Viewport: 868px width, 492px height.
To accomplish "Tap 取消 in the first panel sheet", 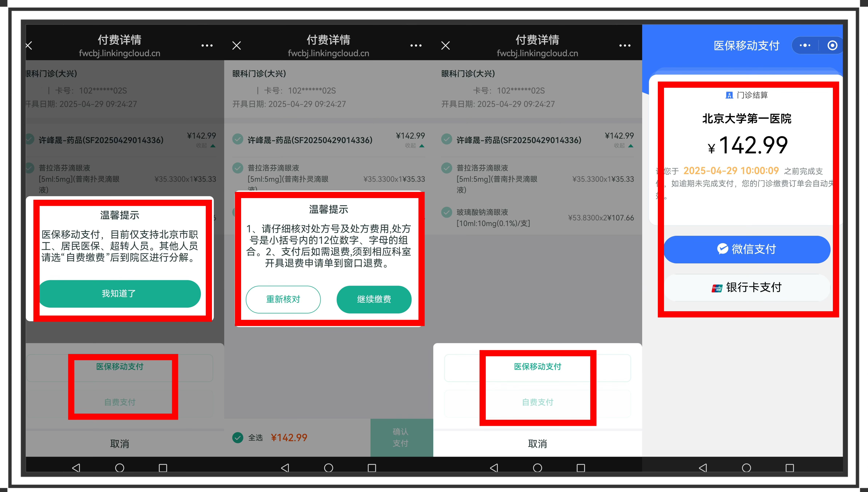I will (120, 444).
